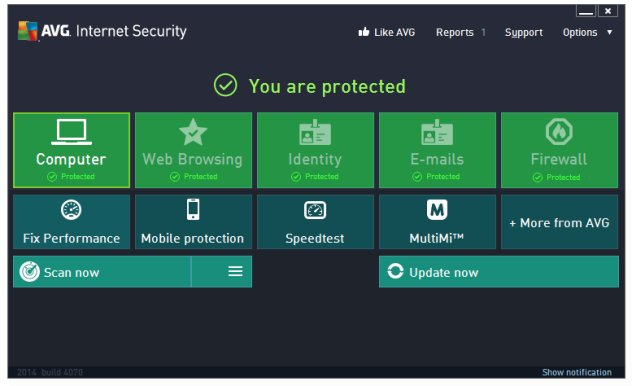Click the Fix Performance gauge icon
Viewport: 632px width, 386px height.
point(71,210)
